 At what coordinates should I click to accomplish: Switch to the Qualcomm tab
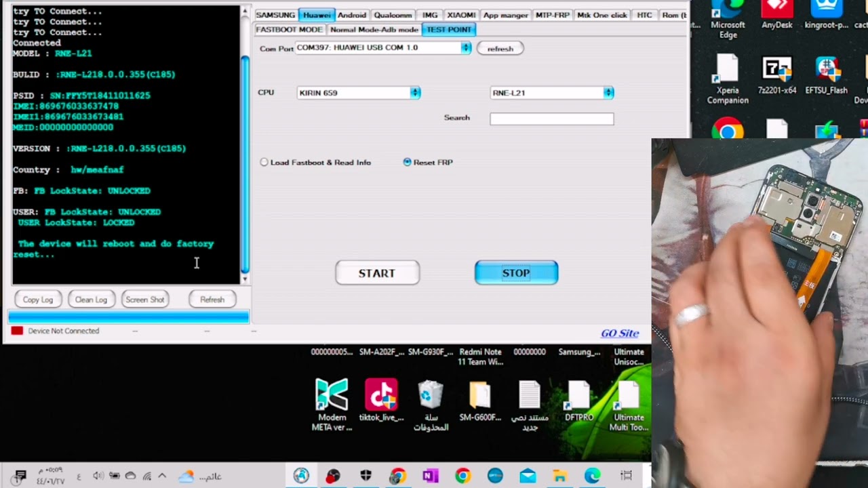(x=393, y=15)
